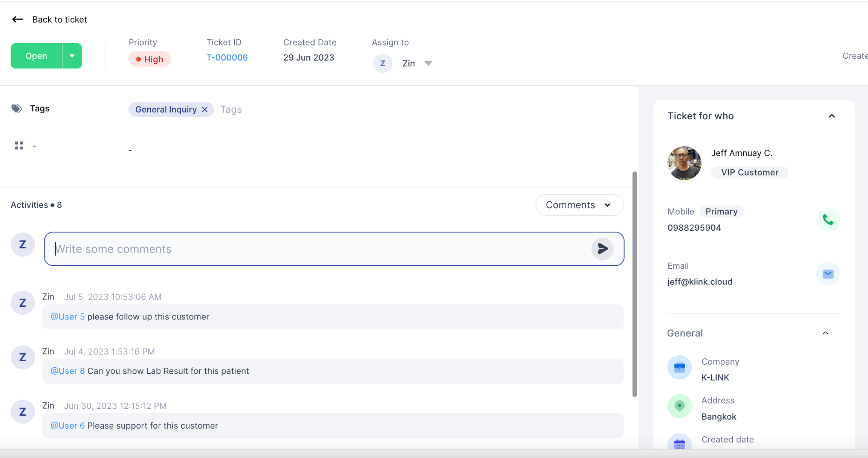Click the back arrow icon
868x458 pixels.
click(18, 19)
